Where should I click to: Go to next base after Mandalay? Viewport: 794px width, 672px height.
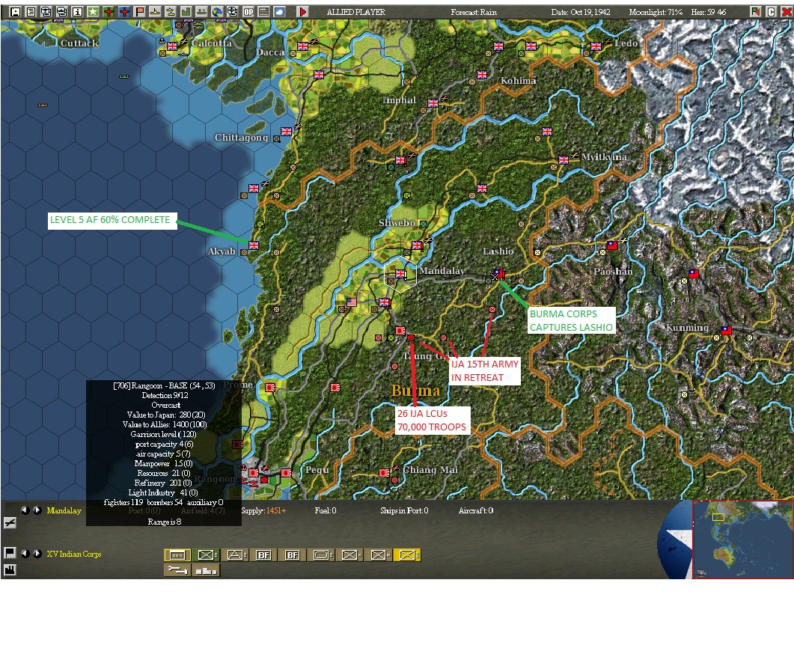coord(37,510)
